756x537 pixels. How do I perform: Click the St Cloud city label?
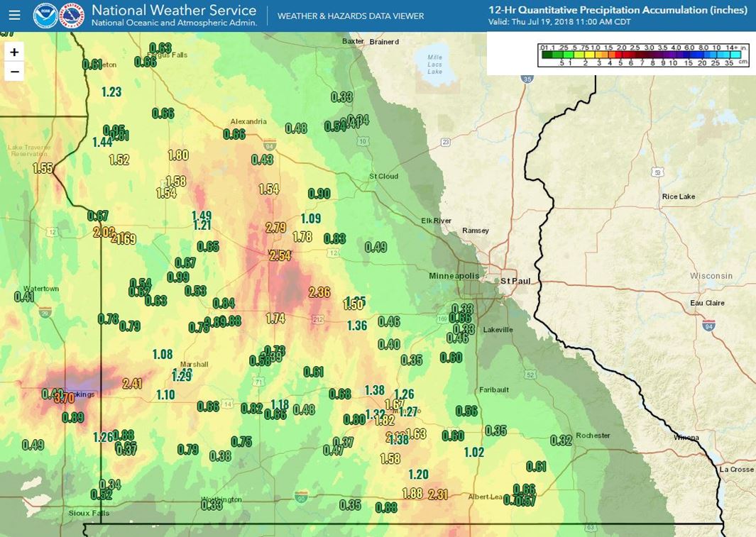(x=384, y=176)
